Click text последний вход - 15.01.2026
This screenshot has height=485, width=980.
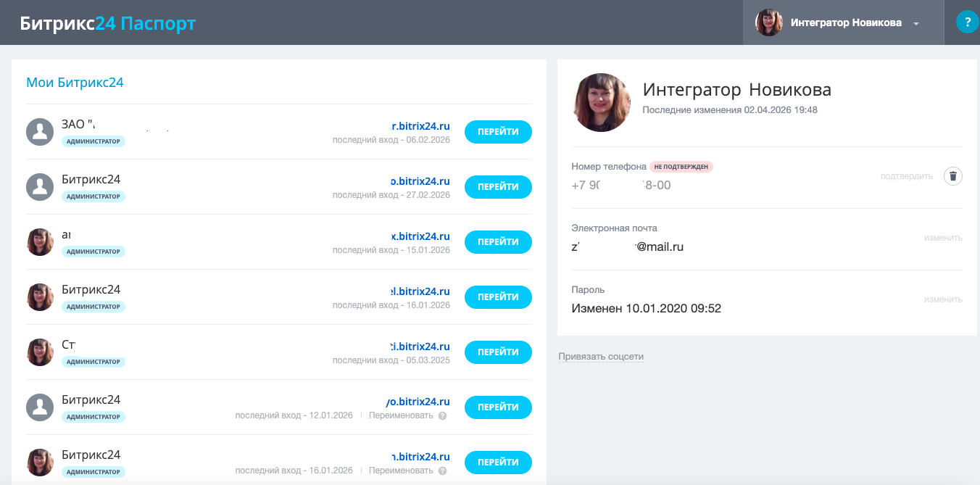pos(391,250)
